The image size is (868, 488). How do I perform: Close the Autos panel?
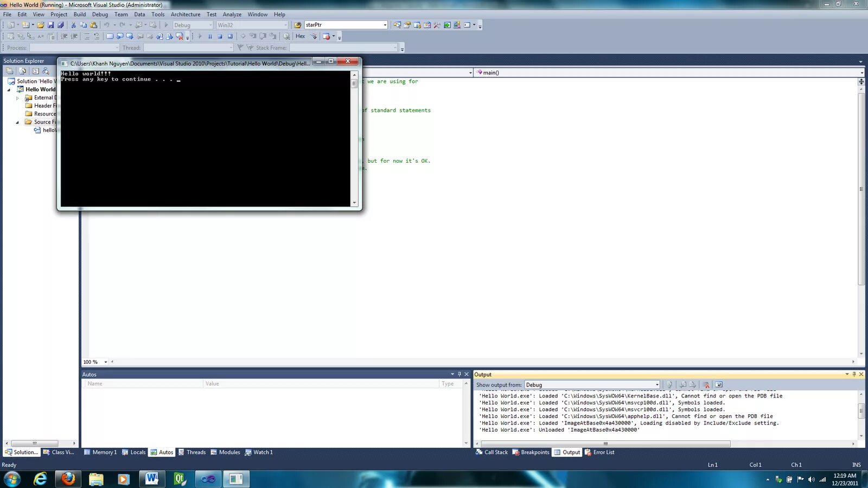click(467, 374)
